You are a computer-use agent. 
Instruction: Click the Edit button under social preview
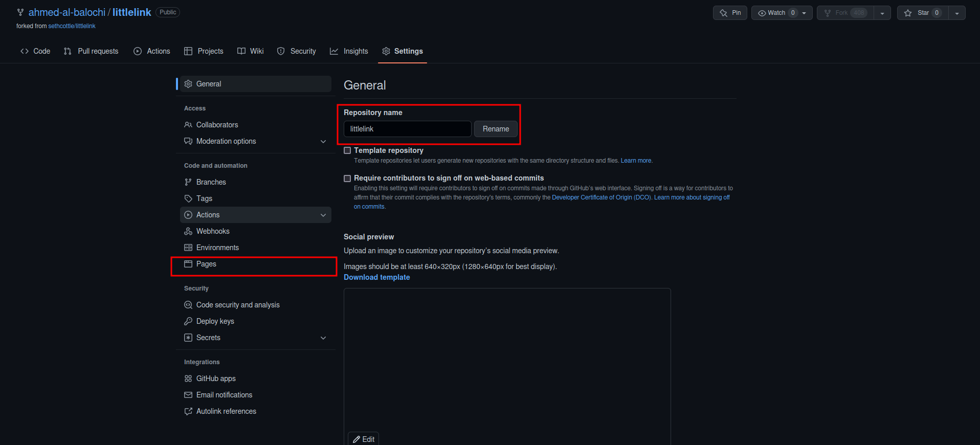click(363, 439)
